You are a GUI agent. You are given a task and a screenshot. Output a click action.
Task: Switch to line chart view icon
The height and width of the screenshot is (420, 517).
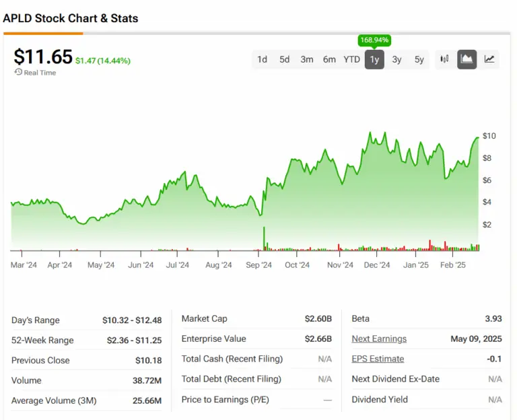489,59
